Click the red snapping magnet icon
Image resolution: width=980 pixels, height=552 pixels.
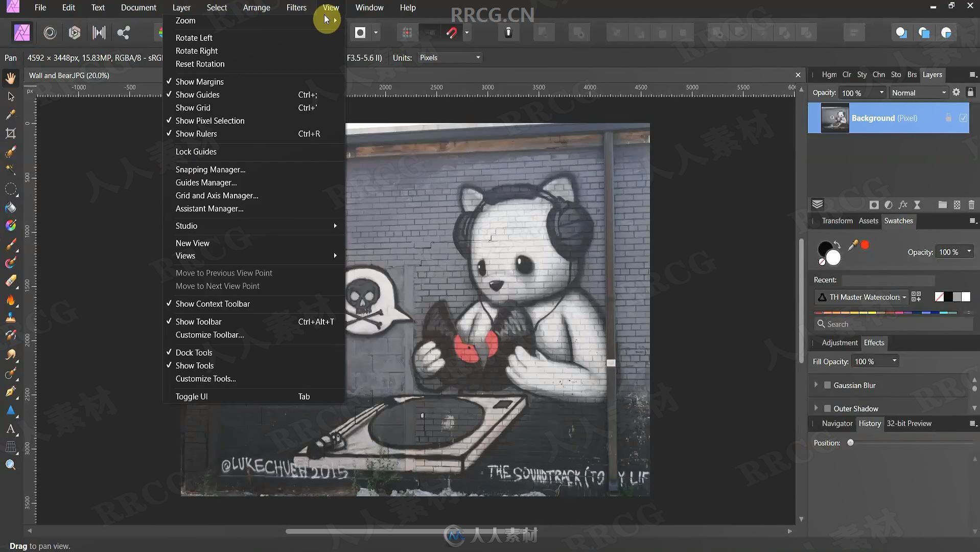click(452, 33)
